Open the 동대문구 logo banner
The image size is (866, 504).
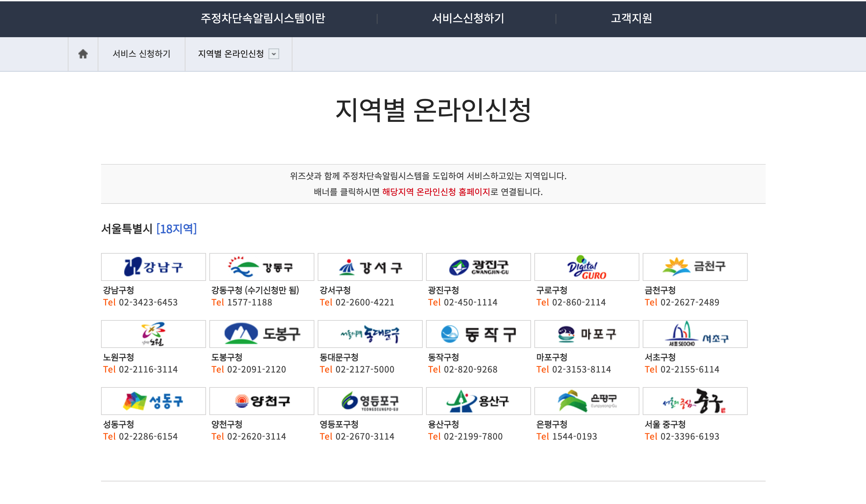tap(370, 334)
